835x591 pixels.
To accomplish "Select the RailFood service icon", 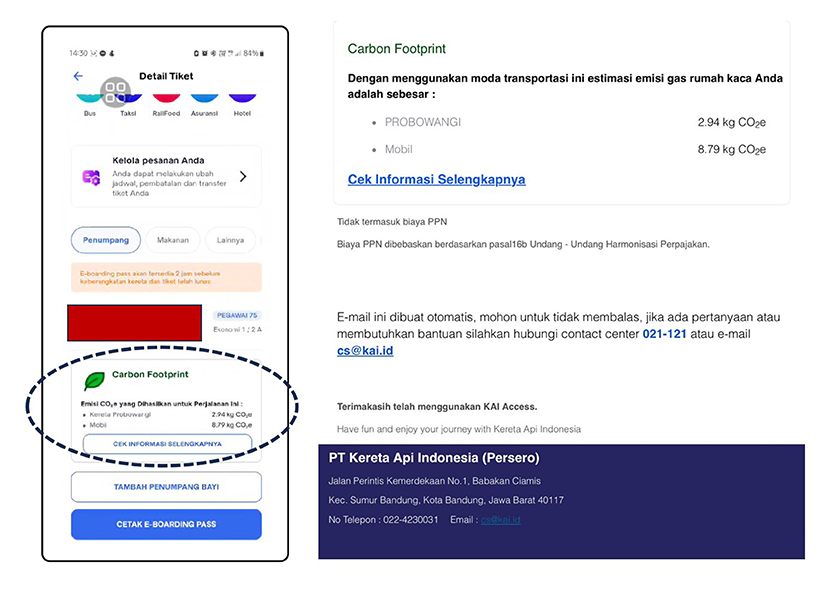I will click(166, 98).
